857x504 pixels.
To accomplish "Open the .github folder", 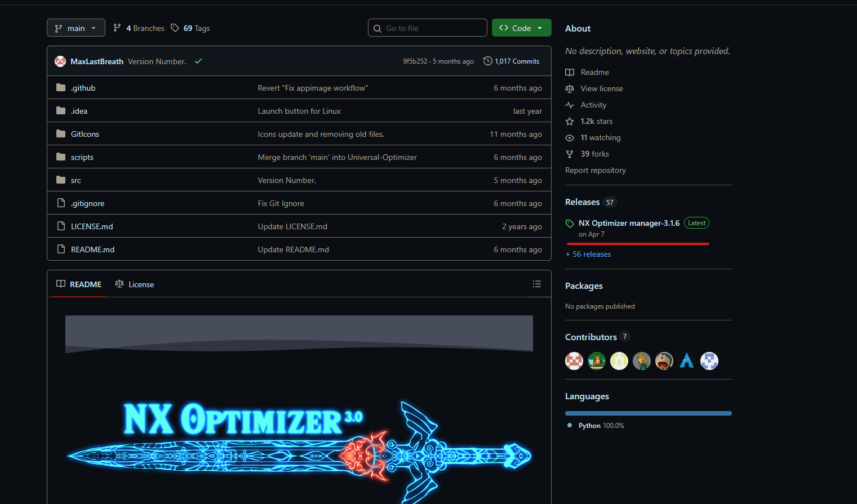I will 83,88.
